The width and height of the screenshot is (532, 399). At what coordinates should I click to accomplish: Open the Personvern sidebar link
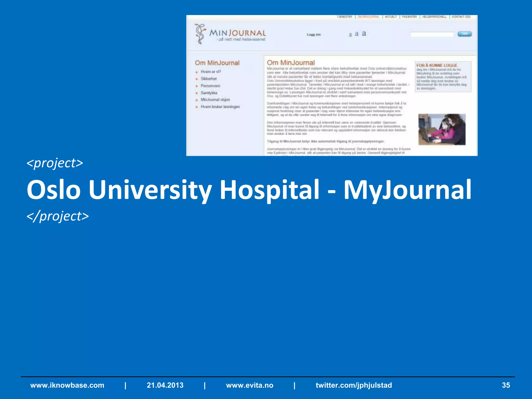tap(210, 86)
